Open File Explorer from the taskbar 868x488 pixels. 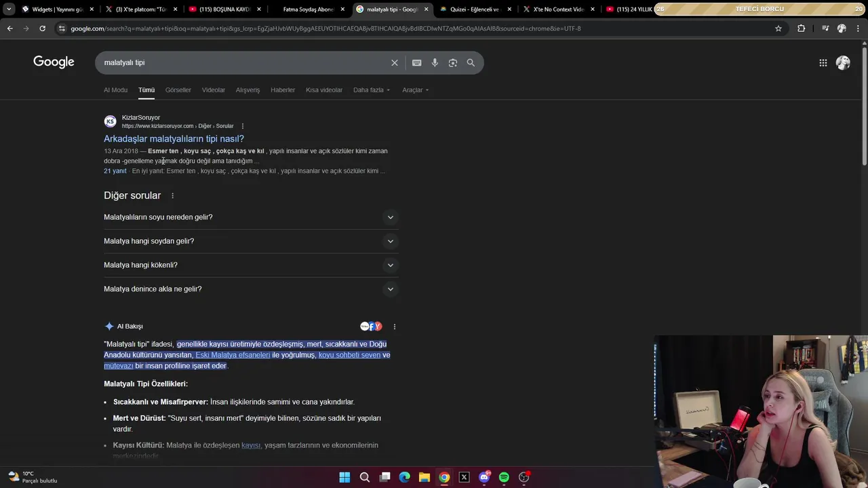point(425,477)
